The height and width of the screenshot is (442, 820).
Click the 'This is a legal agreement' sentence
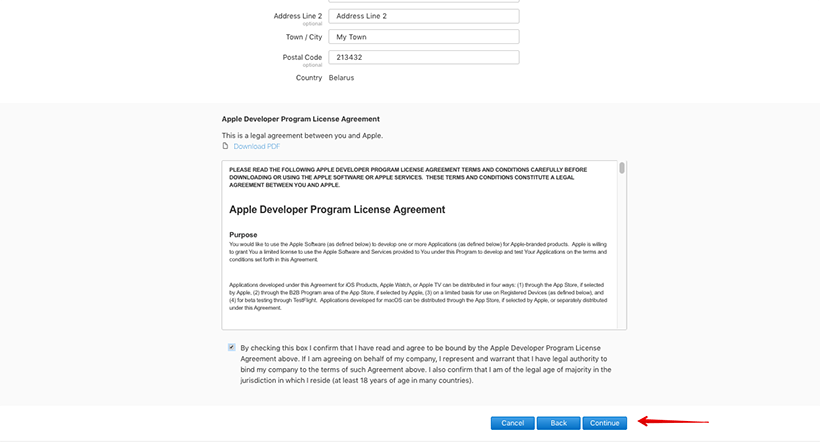pos(302,135)
